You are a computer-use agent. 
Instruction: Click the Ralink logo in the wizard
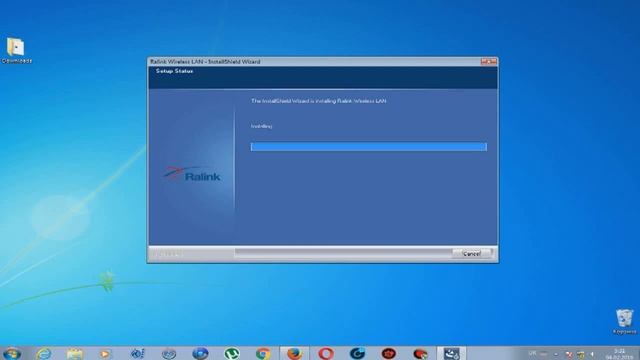pyautogui.click(x=191, y=174)
